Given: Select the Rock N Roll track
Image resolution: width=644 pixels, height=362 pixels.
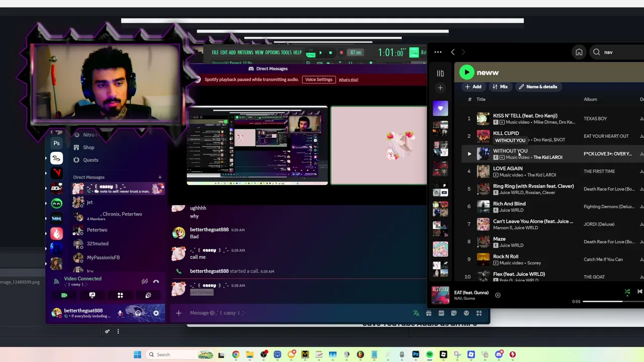Looking at the screenshot, I should (506, 256).
